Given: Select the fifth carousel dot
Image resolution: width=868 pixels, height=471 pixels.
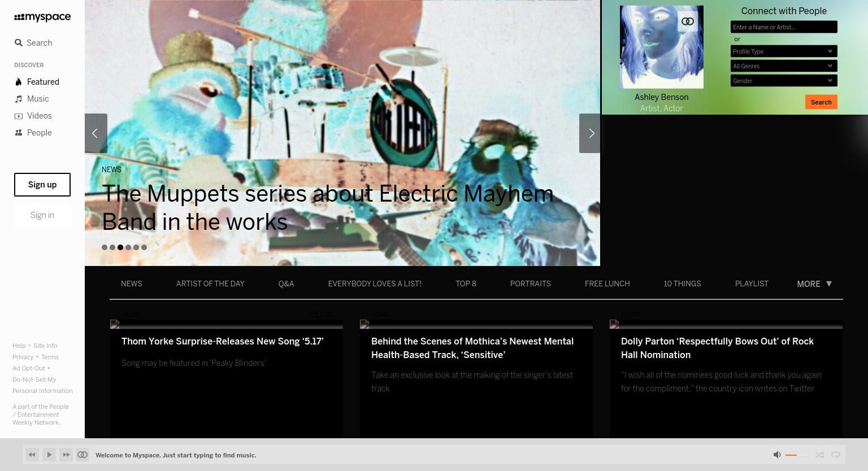Looking at the screenshot, I should [x=136, y=247].
